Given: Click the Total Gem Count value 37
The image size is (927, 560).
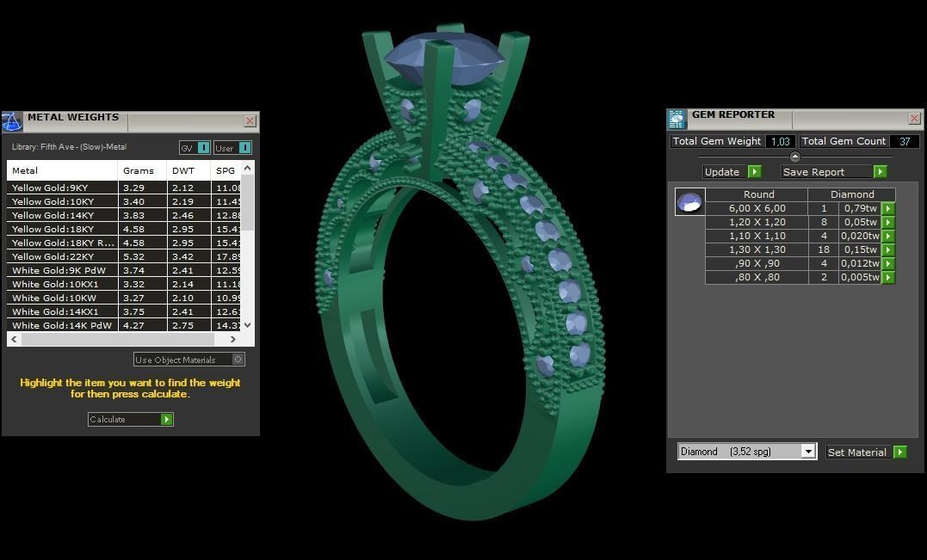Looking at the screenshot, I should 905,142.
